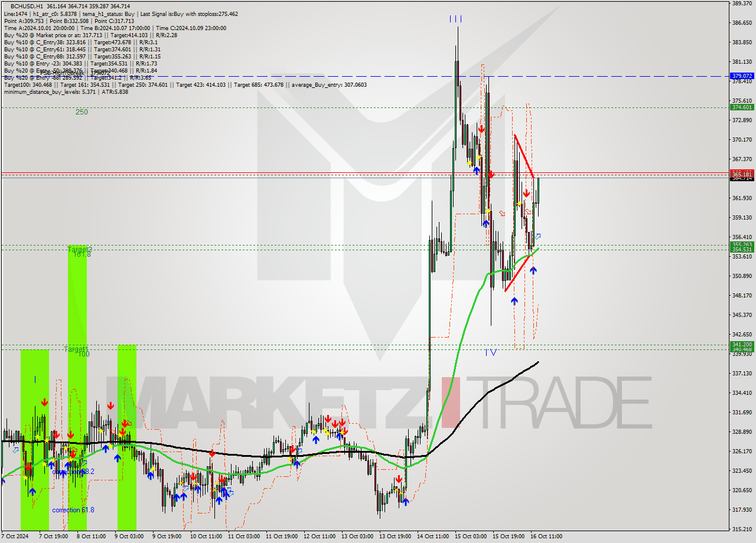Screen dimensions: 756x543
Task: Click the green '250' level label
Action: (82, 112)
